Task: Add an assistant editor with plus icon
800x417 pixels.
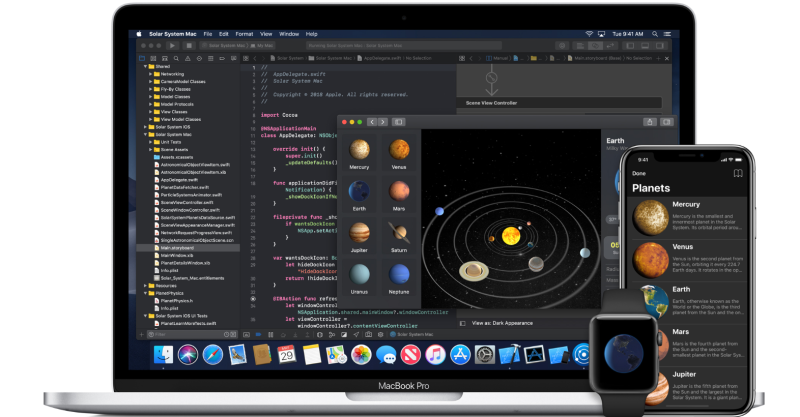Action: (658, 58)
